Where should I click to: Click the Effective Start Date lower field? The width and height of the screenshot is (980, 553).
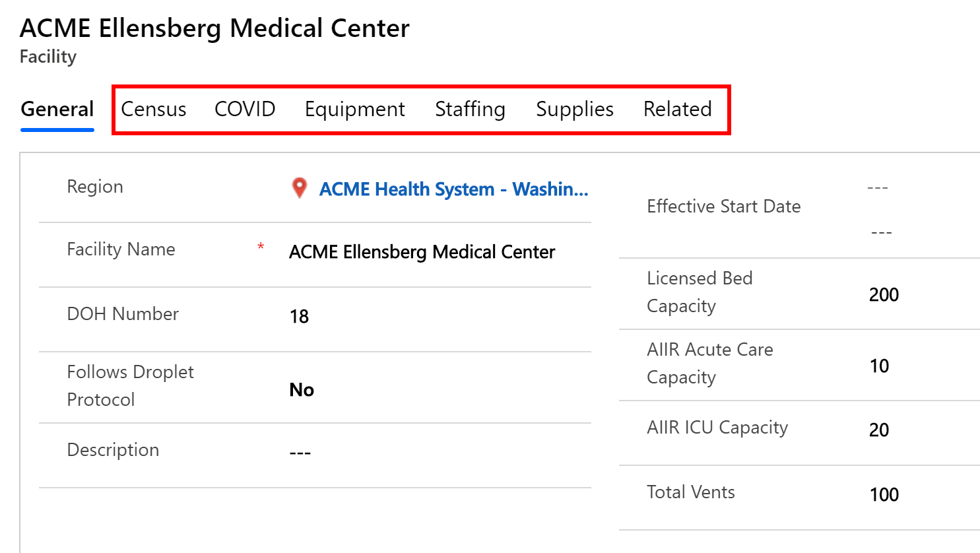(x=882, y=233)
